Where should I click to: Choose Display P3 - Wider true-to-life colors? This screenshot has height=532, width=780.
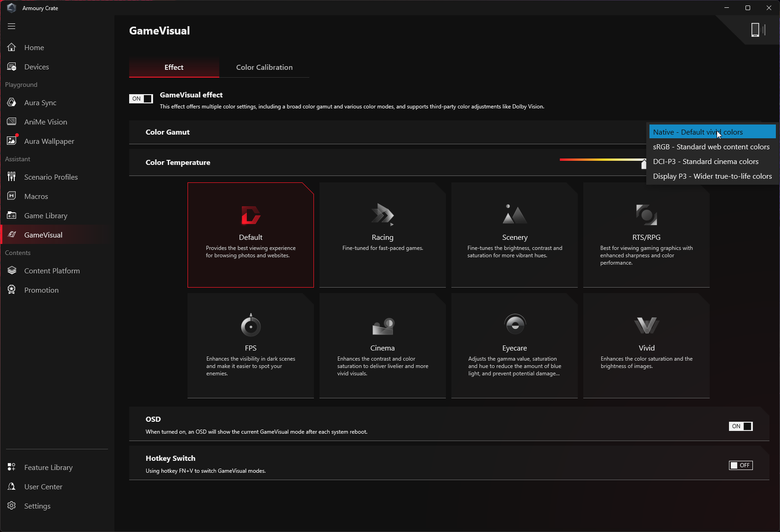(712, 176)
